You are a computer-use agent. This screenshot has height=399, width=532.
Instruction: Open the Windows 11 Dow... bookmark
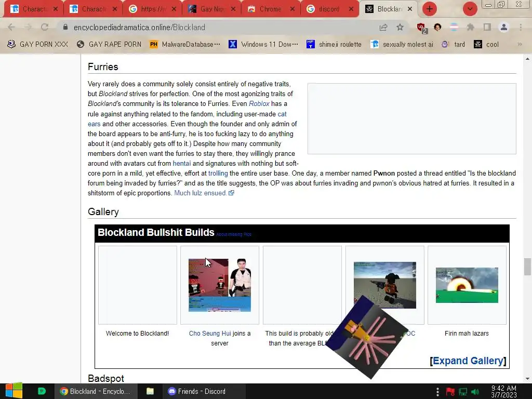tap(263, 44)
